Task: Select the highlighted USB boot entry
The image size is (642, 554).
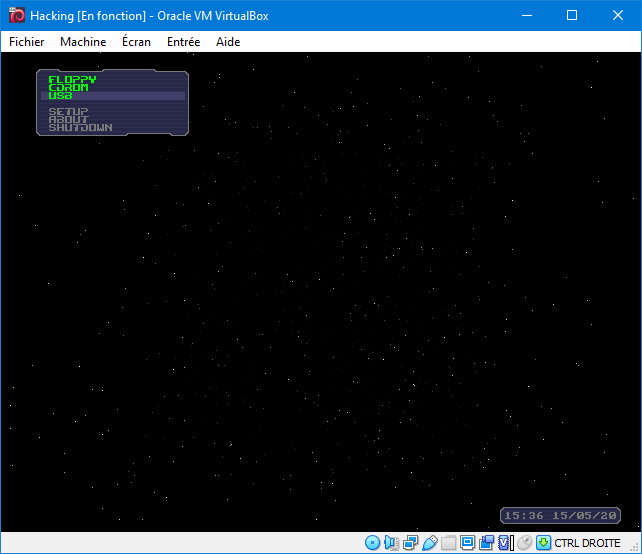Action: (x=60, y=96)
